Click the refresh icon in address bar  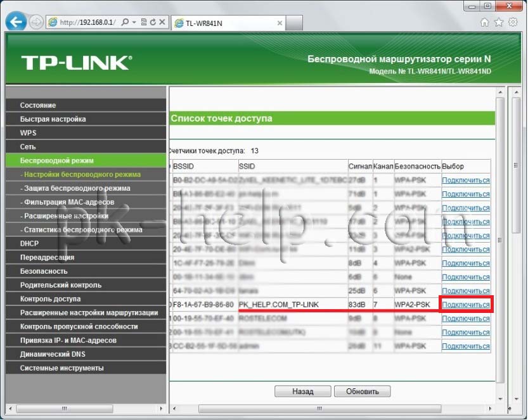pyautogui.click(x=153, y=22)
